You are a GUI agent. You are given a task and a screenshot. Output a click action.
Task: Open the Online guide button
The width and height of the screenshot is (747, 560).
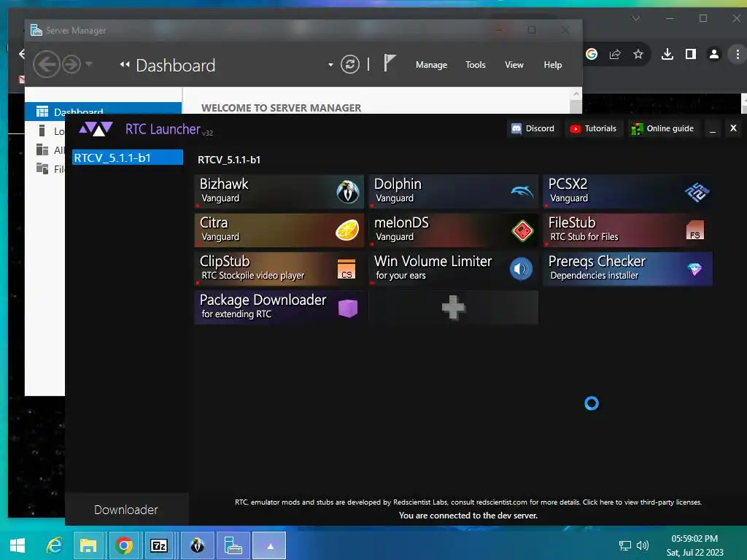coord(662,128)
